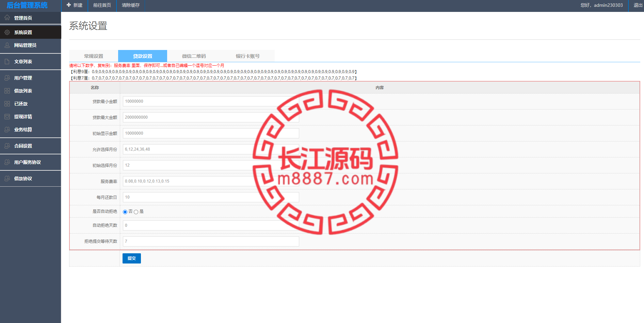This screenshot has height=323, width=644.
Task: Select the 否 radio for 是否自动拒绝
Action: click(125, 212)
